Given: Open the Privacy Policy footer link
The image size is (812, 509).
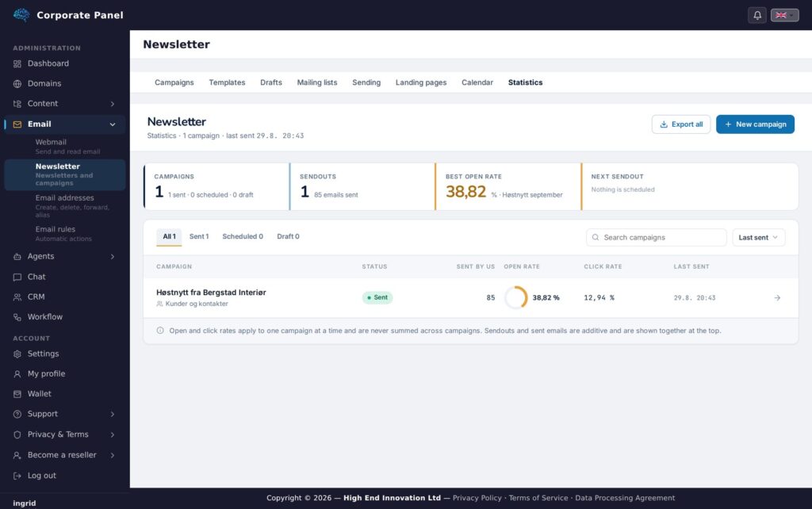Looking at the screenshot, I should tap(477, 498).
